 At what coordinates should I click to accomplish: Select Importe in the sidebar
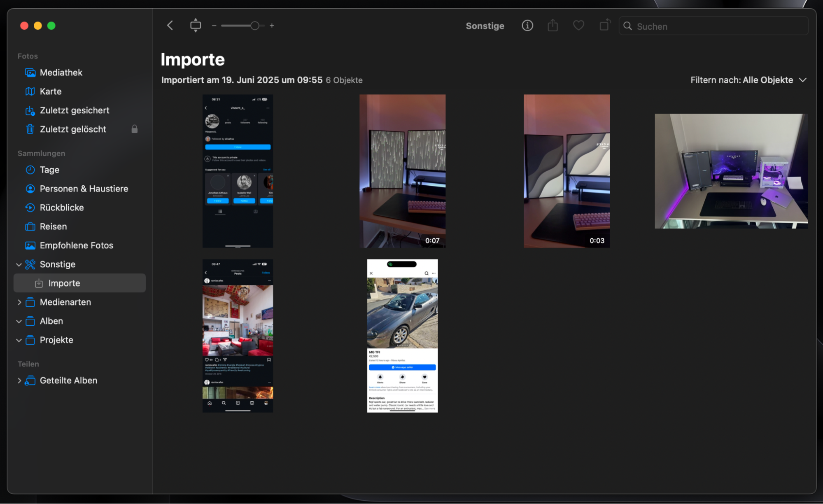click(64, 283)
